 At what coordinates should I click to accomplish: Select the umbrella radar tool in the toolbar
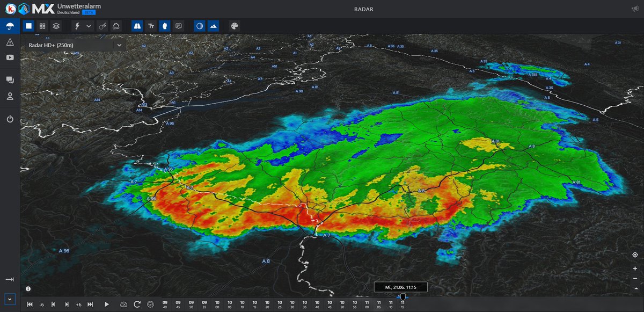point(10,25)
